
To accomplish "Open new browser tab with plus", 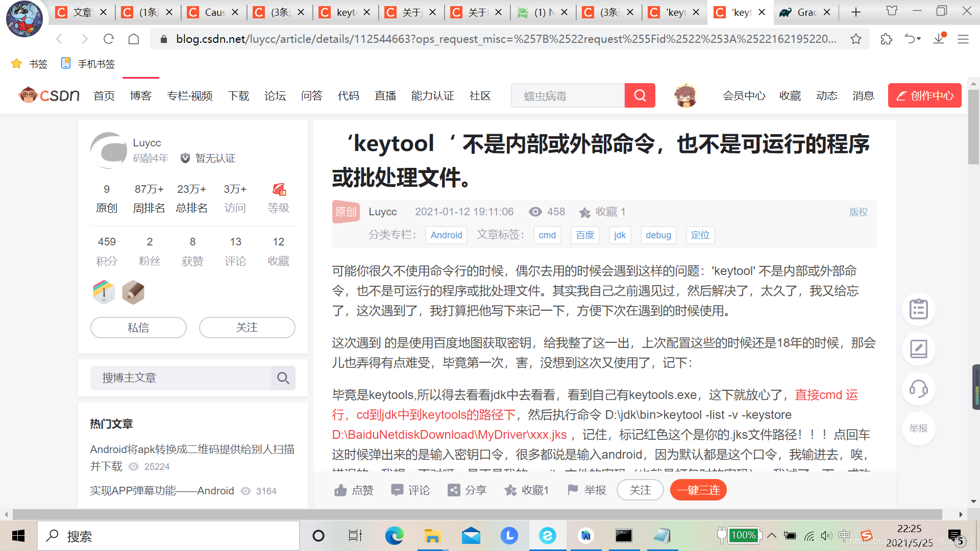I will [856, 12].
